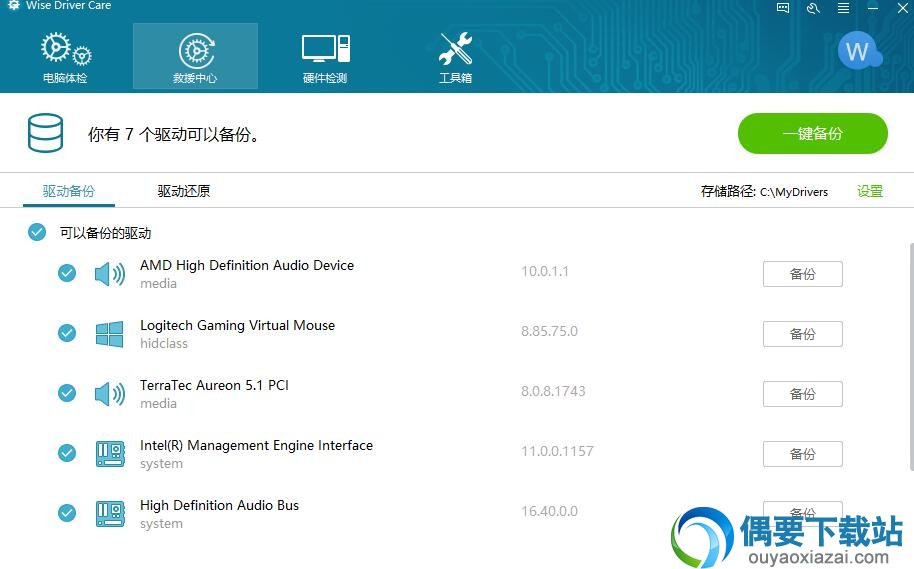Image resolution: width=914 pixels, height=569 pixels.
Task: Switch to the 驱动备份 tab
Action: coord(69,191)
